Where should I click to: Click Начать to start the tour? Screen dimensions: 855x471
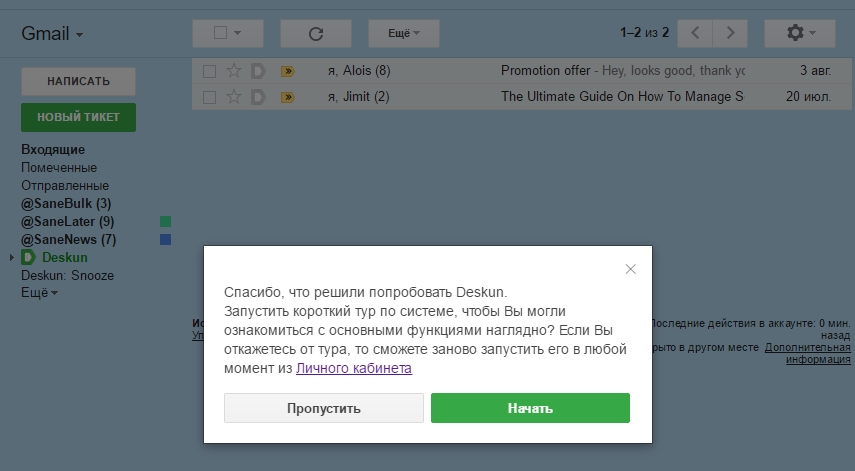tap(531, 408)
